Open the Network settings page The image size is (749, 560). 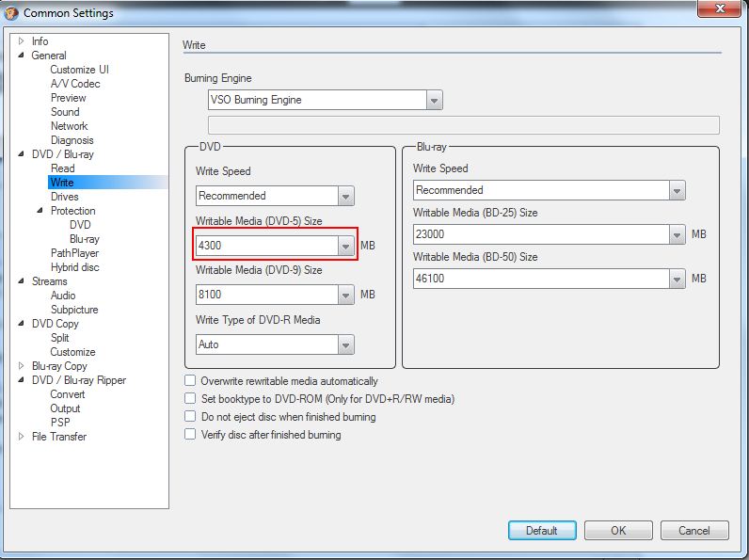(x=70, y=126)
